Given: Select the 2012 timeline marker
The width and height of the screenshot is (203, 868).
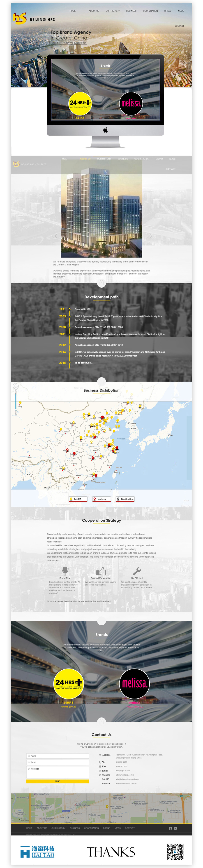Looking at the screenshot, I should 69,345.
